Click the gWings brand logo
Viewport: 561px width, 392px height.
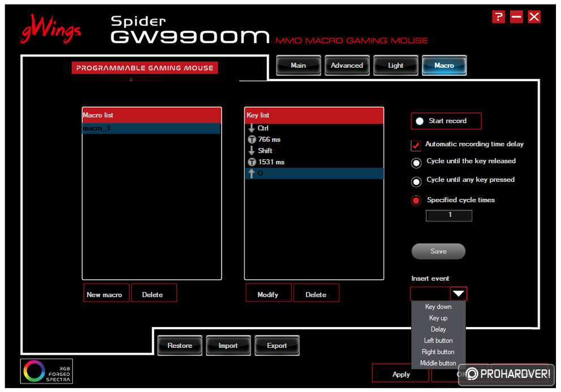pos(51,29)
